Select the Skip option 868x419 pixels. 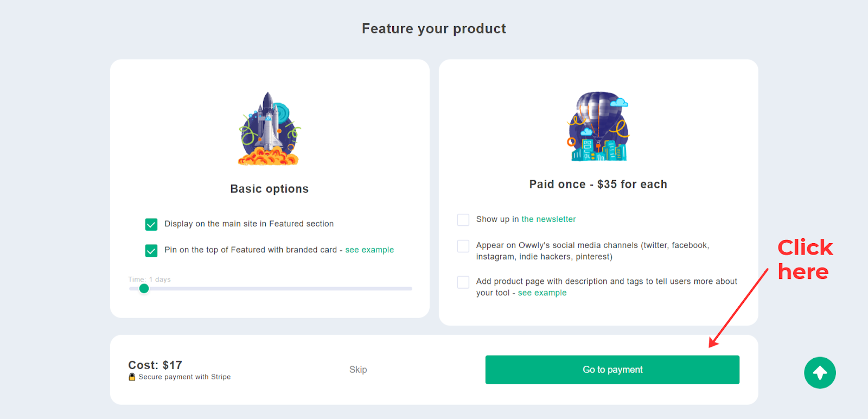tap(358, 370)
